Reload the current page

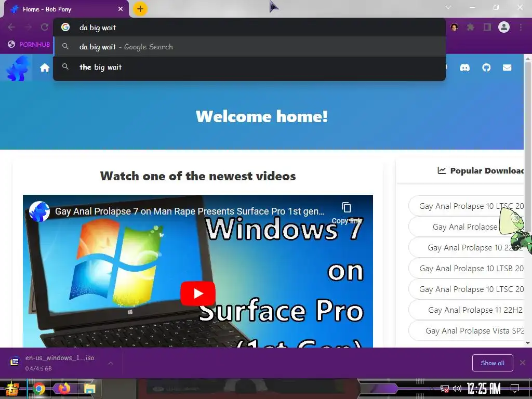pos(45,27)
